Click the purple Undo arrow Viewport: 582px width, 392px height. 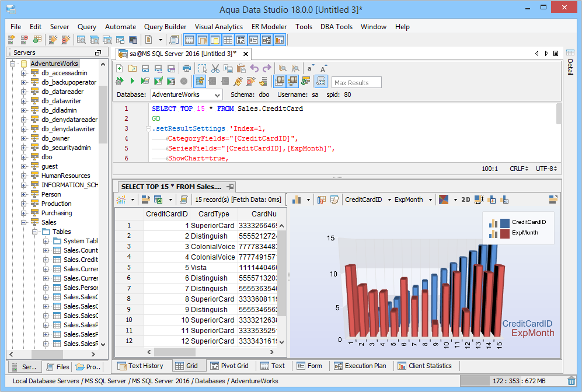254,68
